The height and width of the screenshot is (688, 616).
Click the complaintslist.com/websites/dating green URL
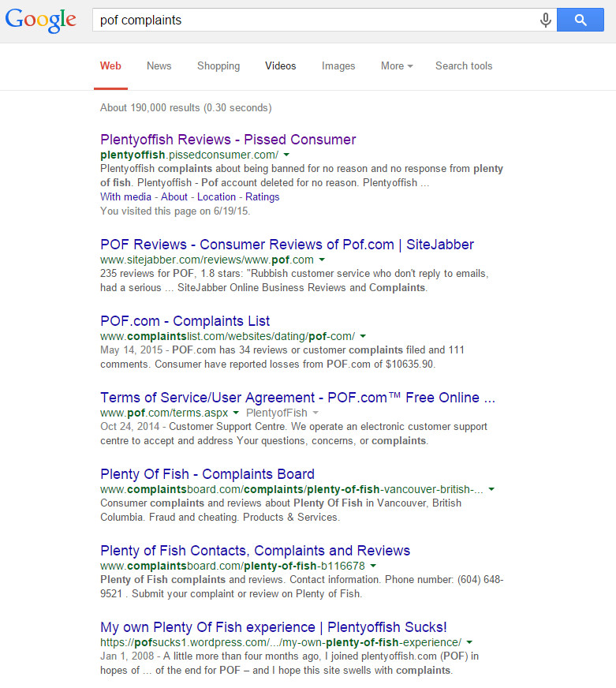227,336
